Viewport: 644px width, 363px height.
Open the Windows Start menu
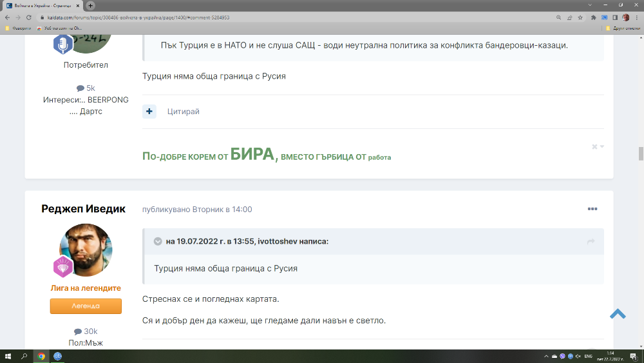coord(8,356)
